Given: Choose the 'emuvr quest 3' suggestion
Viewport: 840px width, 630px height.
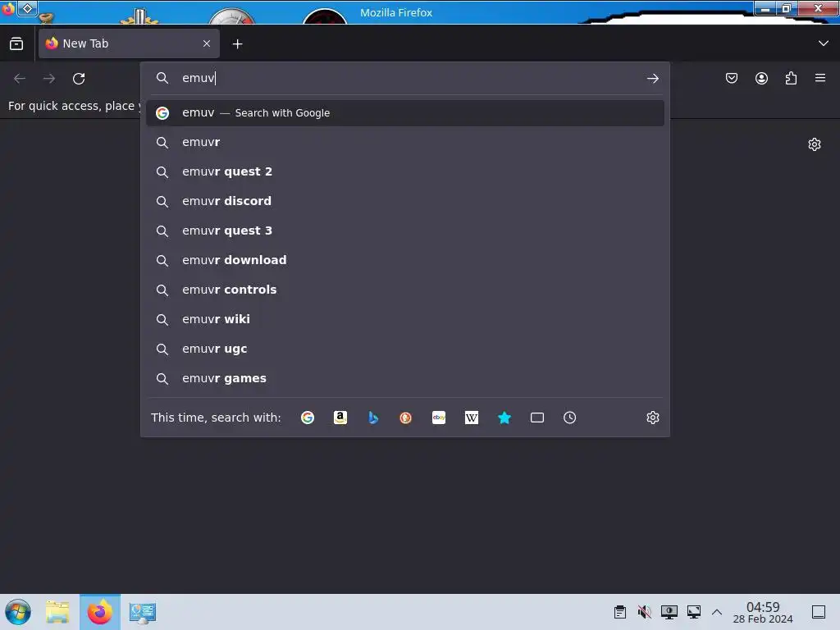Looking at the screenshot, I should tap(405, 231).
